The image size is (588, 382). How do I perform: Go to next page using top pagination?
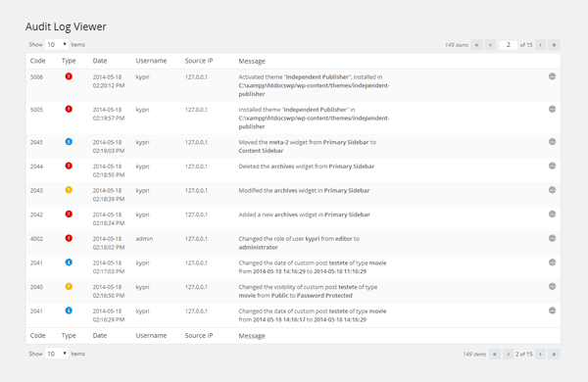pos(540,45)
